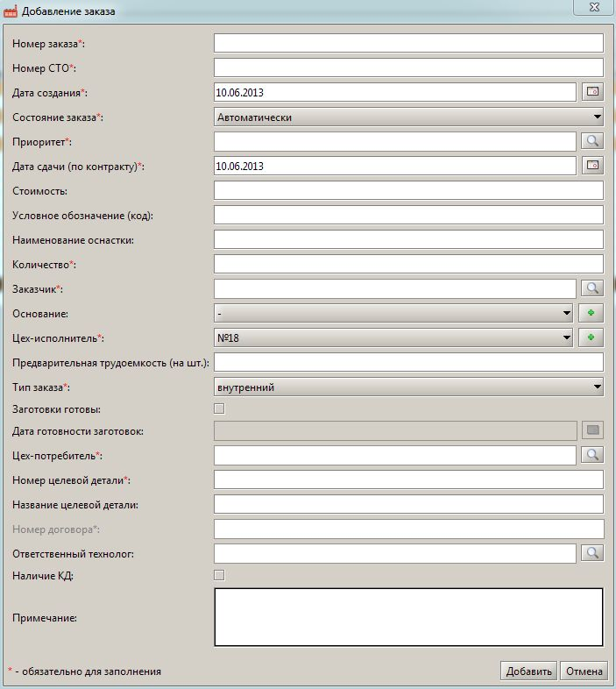Focus the Номер заказа input field
616x689 pixels.
tap(408, 44)
